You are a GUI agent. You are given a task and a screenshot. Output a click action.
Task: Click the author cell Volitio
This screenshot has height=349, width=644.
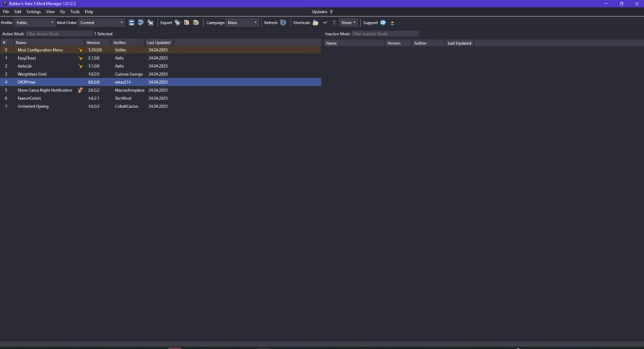[x=120, y=50]
